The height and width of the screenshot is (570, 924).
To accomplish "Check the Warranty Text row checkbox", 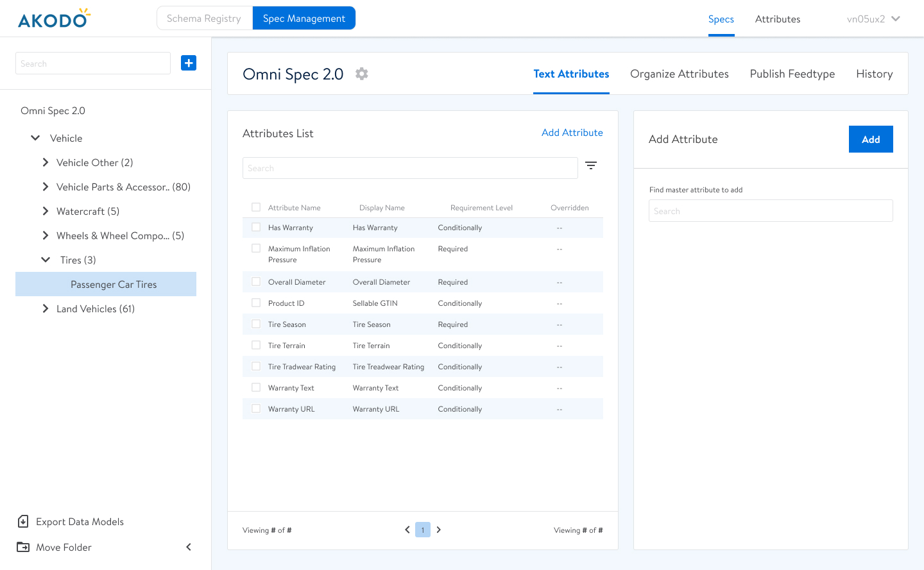I will pyautogui.click(x=256, y=387).
